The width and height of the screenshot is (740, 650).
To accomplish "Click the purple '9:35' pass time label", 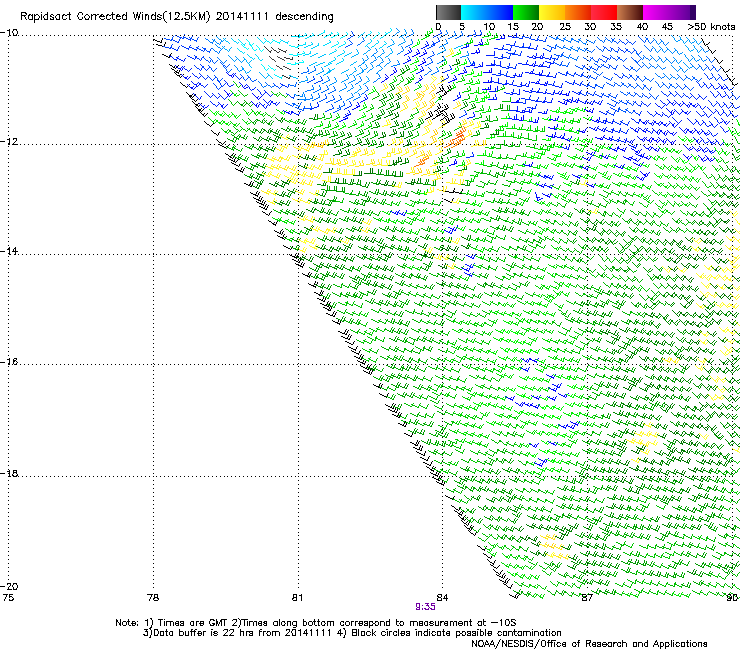I will pos(425,607).
